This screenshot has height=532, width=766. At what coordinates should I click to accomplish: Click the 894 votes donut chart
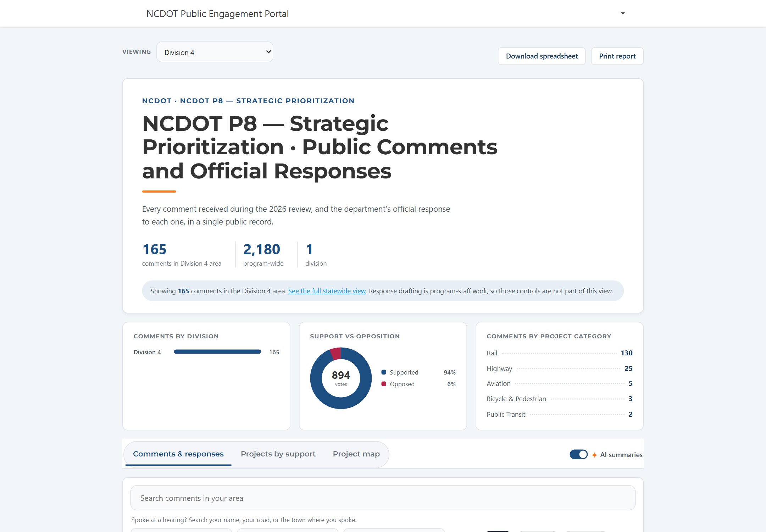coord(341,378)
